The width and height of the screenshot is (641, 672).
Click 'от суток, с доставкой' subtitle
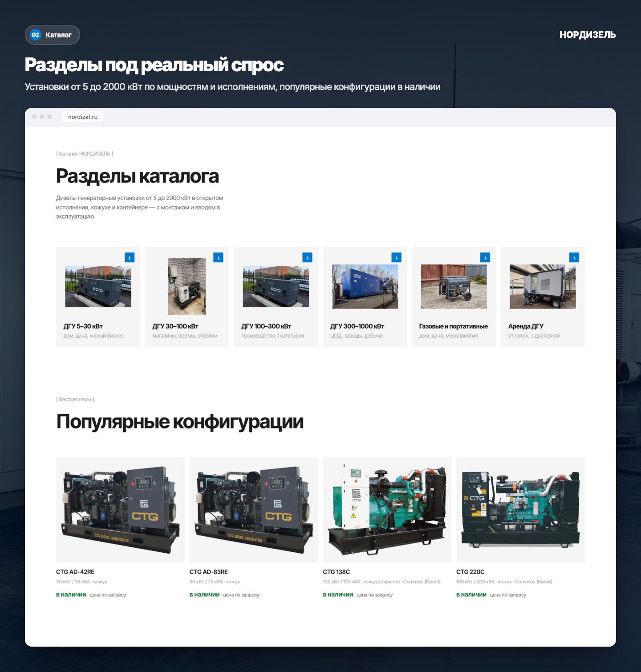click(534, 336)
